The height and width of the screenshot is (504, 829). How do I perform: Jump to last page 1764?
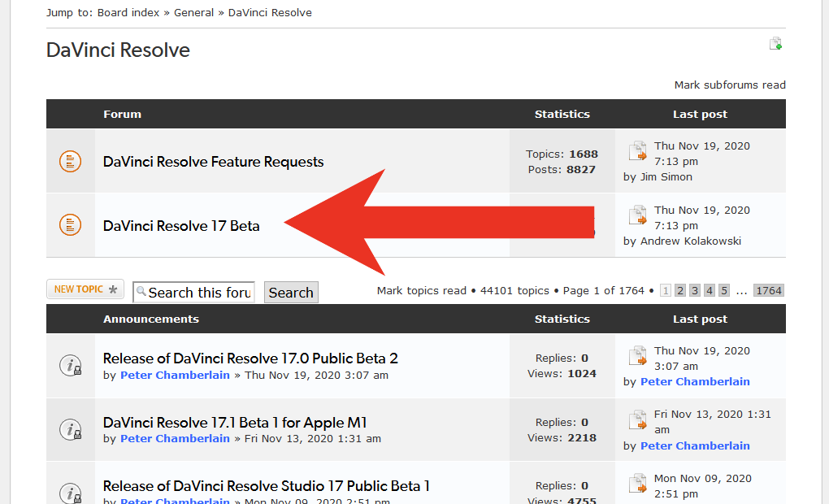point(769,291)
